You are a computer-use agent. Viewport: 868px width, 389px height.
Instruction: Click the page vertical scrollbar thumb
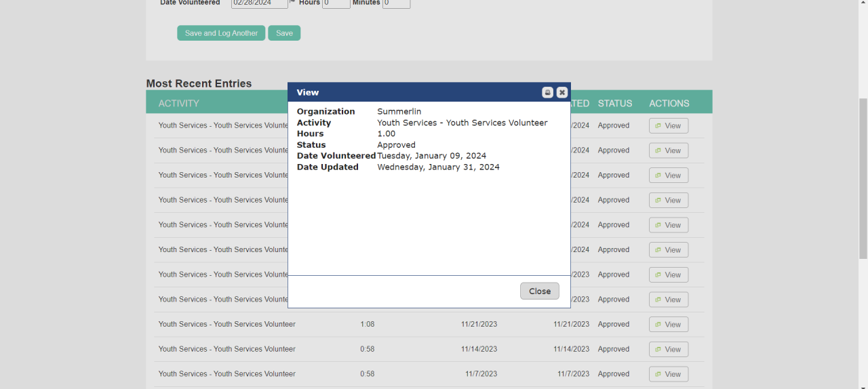coord(863,178)
